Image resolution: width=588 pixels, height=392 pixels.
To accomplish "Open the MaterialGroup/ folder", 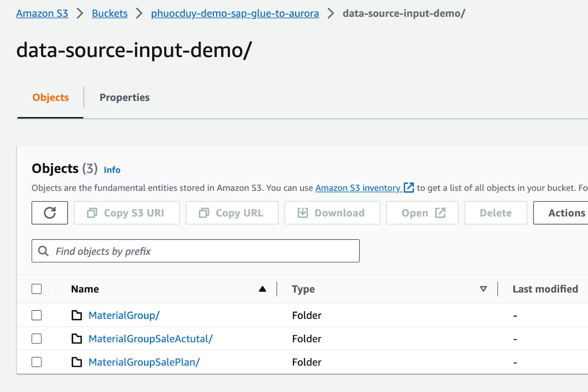I will [x=124, y=315].
